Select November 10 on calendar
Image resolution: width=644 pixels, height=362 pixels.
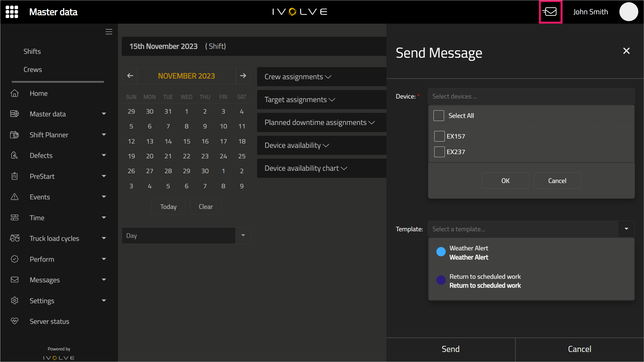coord(223,126)
